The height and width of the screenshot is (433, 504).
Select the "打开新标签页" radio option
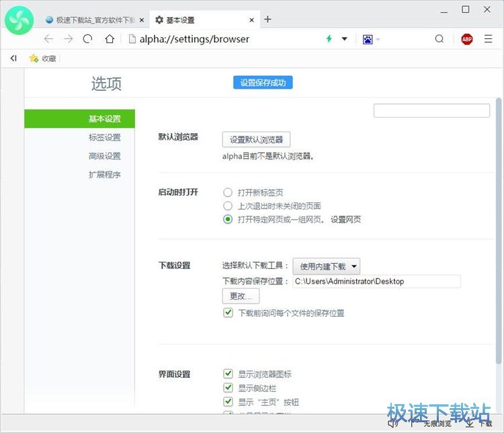(x=228, y=192)
